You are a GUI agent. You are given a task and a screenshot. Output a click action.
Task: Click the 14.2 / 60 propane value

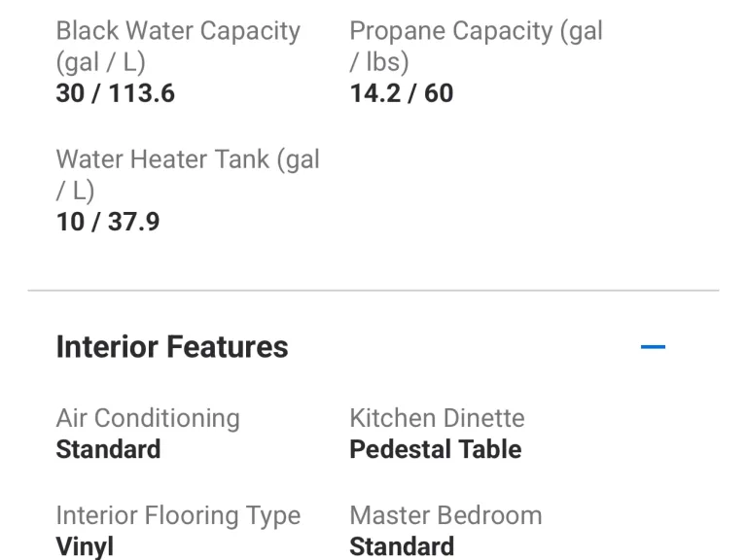[402, 93]
